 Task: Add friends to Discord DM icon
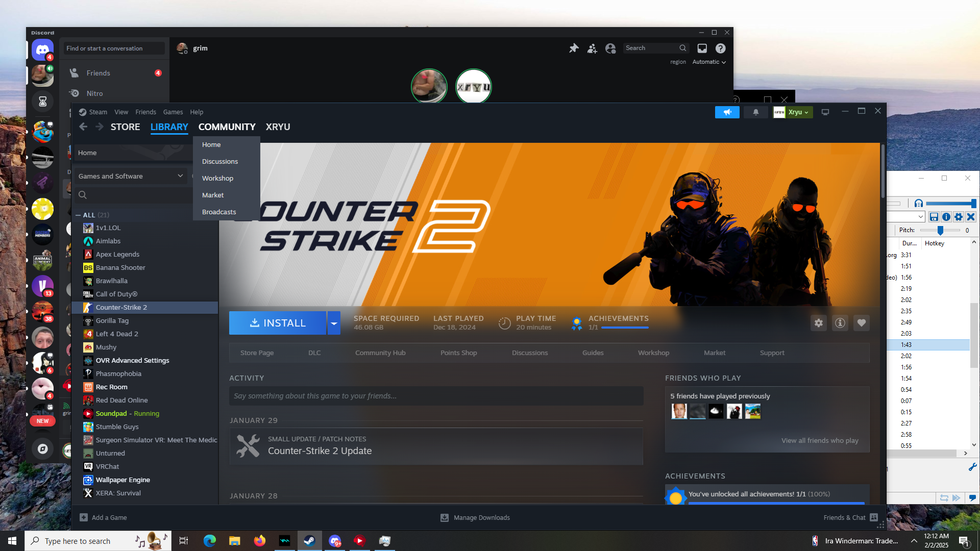tap(592, 48)
